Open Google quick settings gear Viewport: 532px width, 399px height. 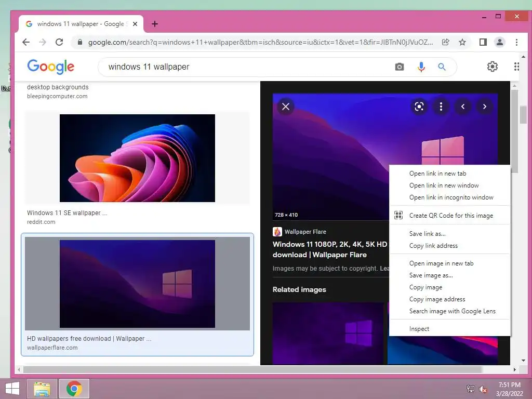point(493,66)
